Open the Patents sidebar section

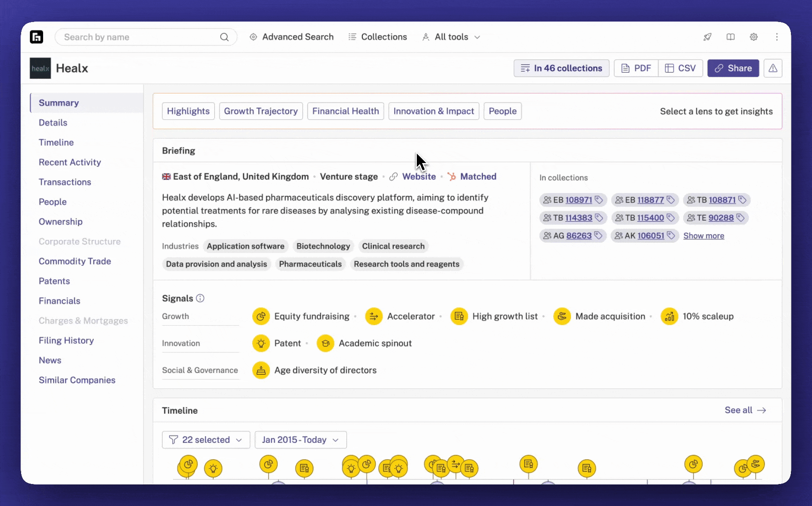(x=54, y=281)
